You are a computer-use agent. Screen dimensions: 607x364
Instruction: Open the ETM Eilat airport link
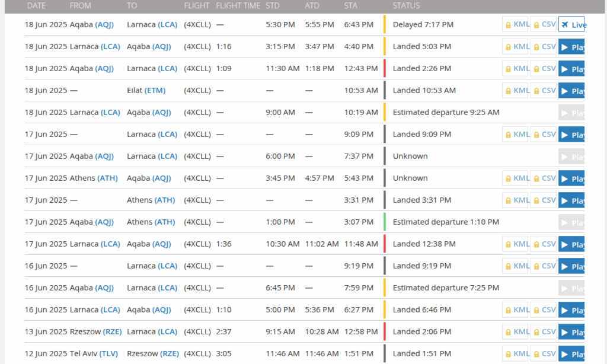[155, 91]
